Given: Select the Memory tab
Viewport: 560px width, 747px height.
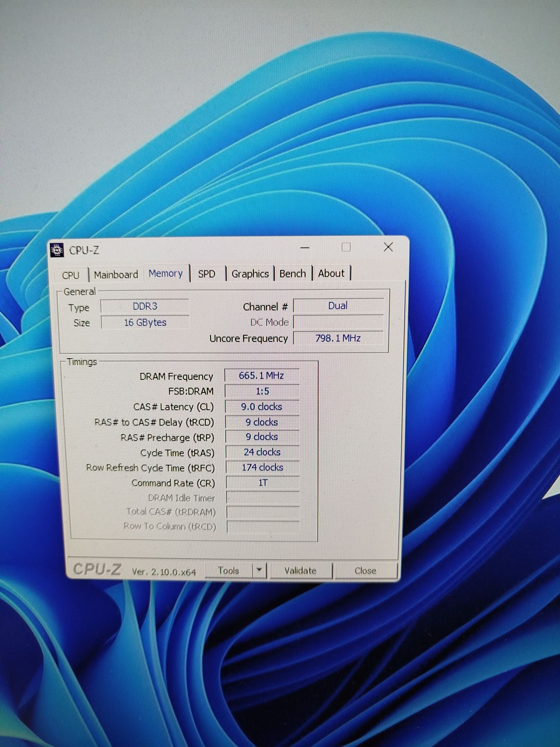Looking at the screenshot, I should pyautogui.click(x=166, y=274).
